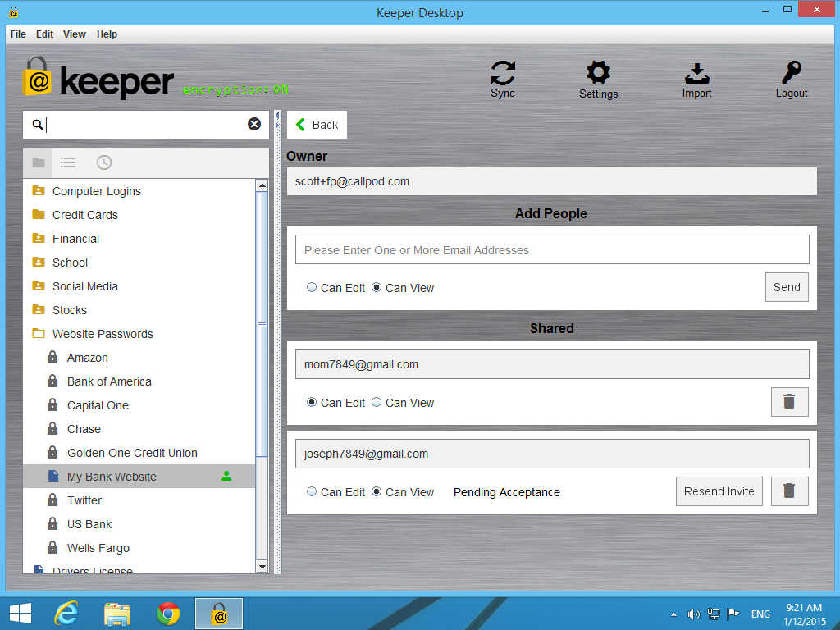This screenshot has height=630, width=840.
Task: Expand the Credit Cards folder
Action: click(x=38, y=214)
